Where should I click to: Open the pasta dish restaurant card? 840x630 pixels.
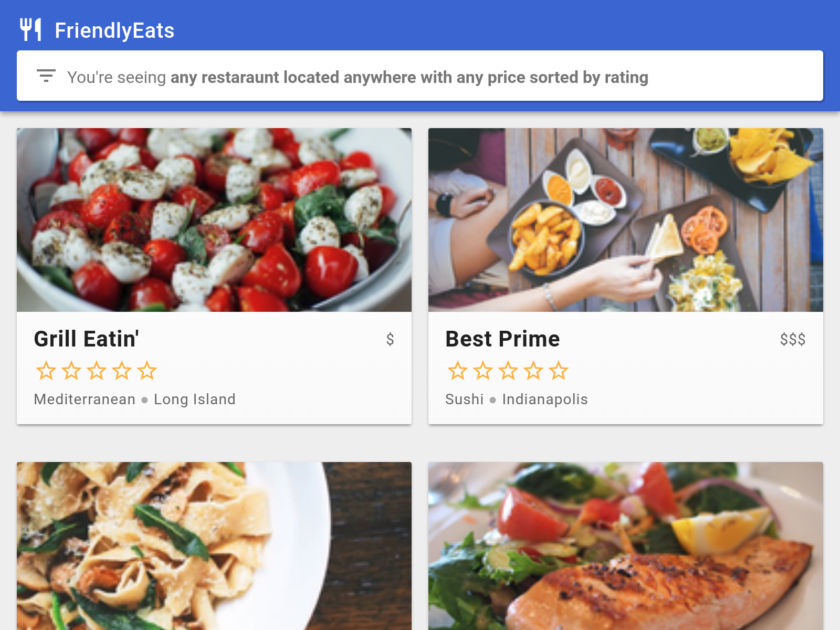[x=214, y=546]
